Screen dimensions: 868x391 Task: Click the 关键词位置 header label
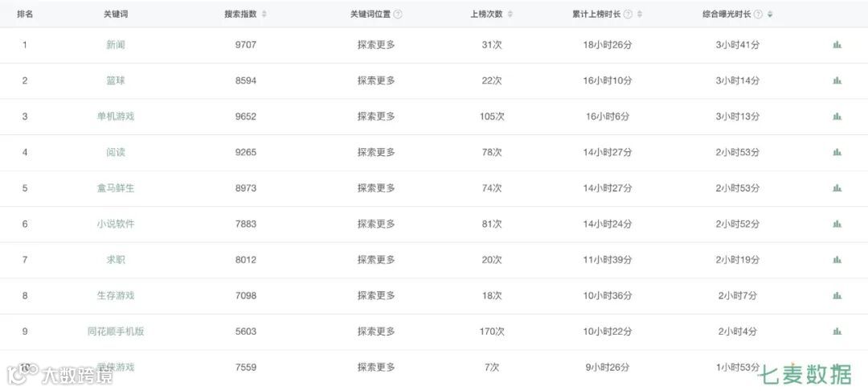coord(371,14)
